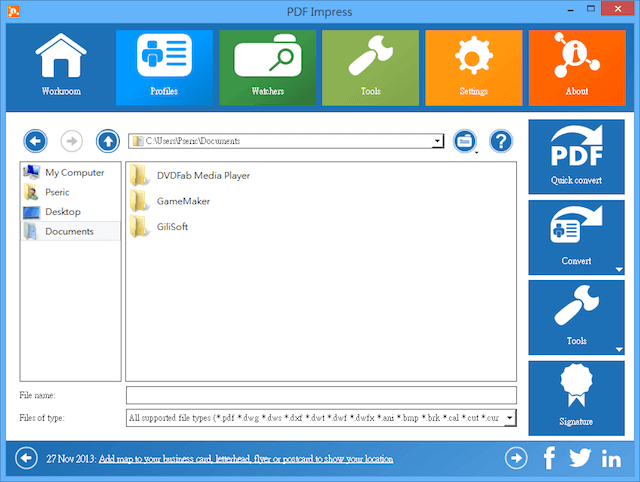
Task: Maximize the PDF Impress window
Action: (591, 9)
